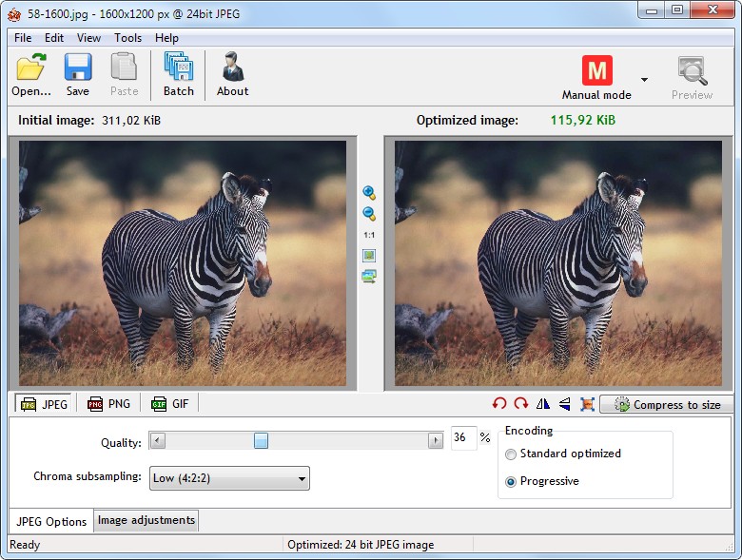This screenshot has width=742, height=560.
Task: Open the Tools menu
Action: click(x=127, y=38)
